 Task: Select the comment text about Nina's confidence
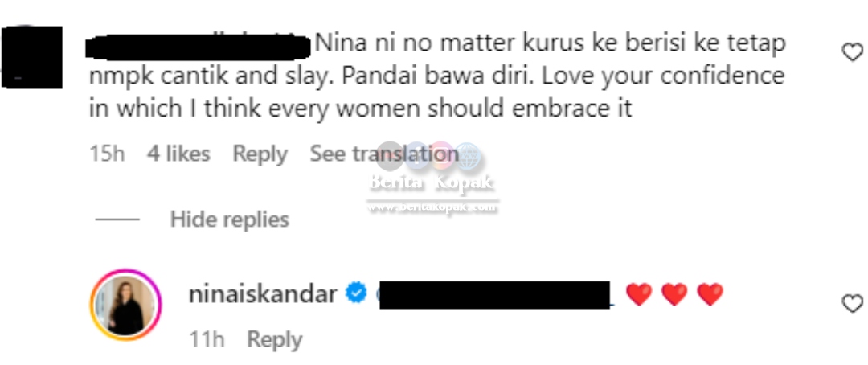(x=437, y=76)
